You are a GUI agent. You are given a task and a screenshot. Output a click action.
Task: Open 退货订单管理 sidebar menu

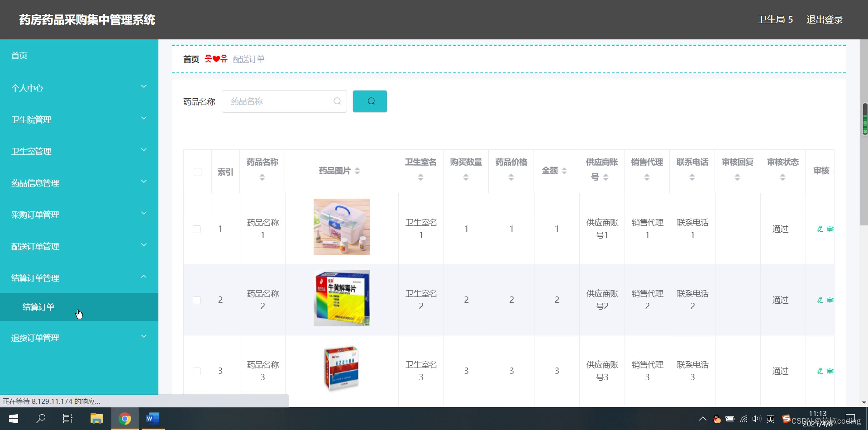pyautogui.click(x=79, y=338)
